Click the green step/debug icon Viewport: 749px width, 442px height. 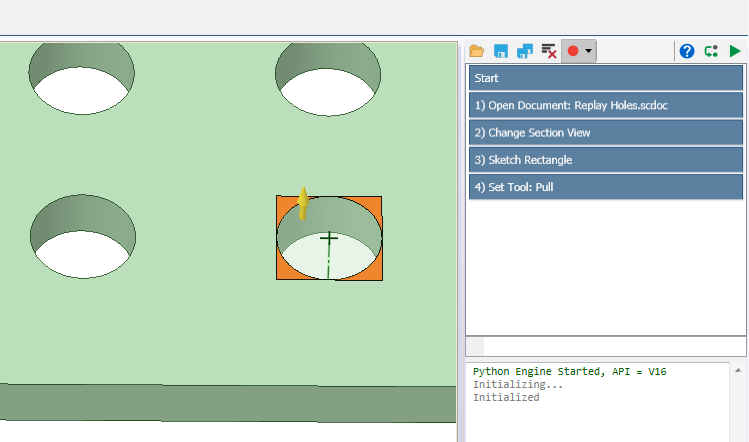pyautogui.click(x=711, y=51)
